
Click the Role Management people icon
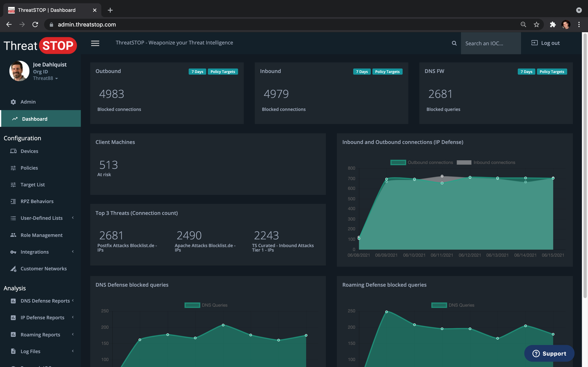[13, 235]
